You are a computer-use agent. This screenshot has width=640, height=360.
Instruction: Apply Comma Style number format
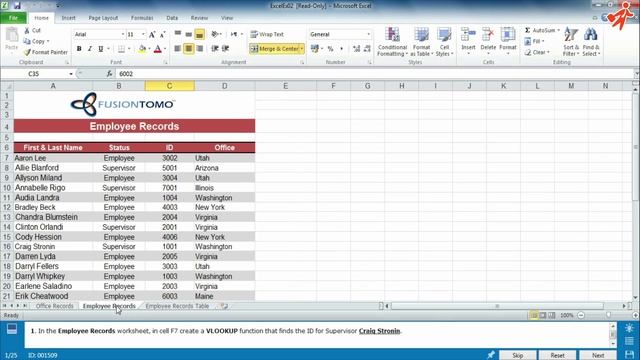pos(341,49)
